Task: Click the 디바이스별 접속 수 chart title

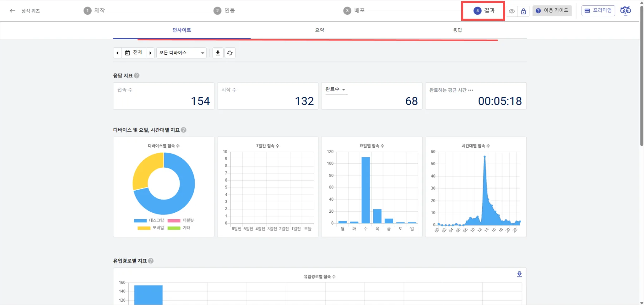Action: pyautogui.click(x=164, y=146)
